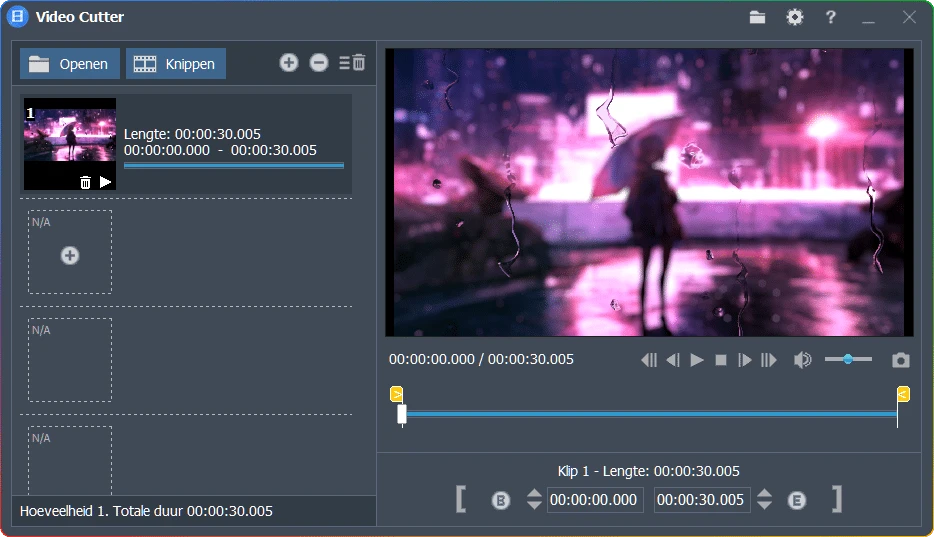Image resolution: width=934 pixels, height=537 pixels.
Task: Increase end time with up arrow
Action: coord(764,493)
